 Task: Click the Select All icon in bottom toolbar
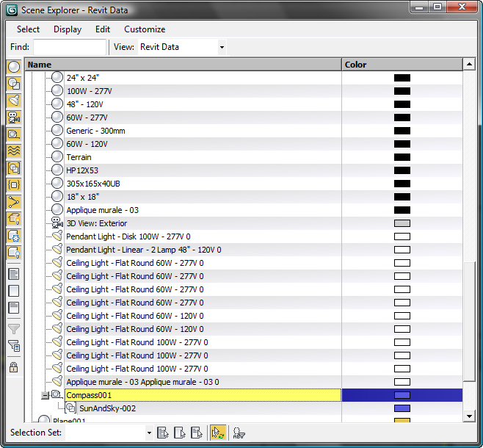[163, 433]
